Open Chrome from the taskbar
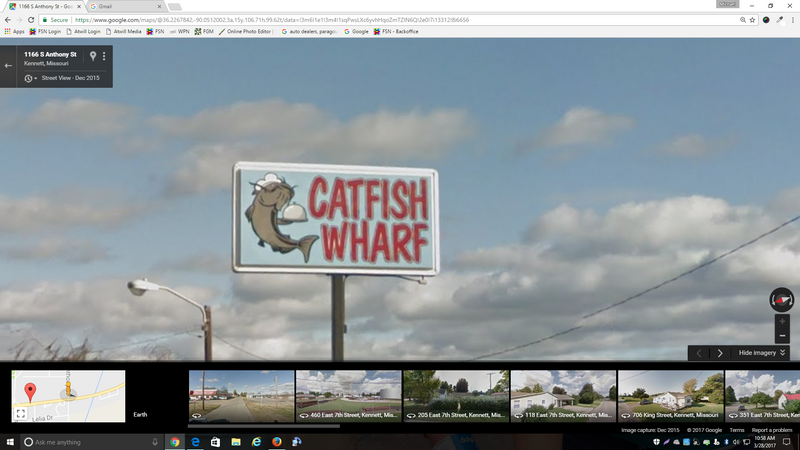 (x=175, y=442)
